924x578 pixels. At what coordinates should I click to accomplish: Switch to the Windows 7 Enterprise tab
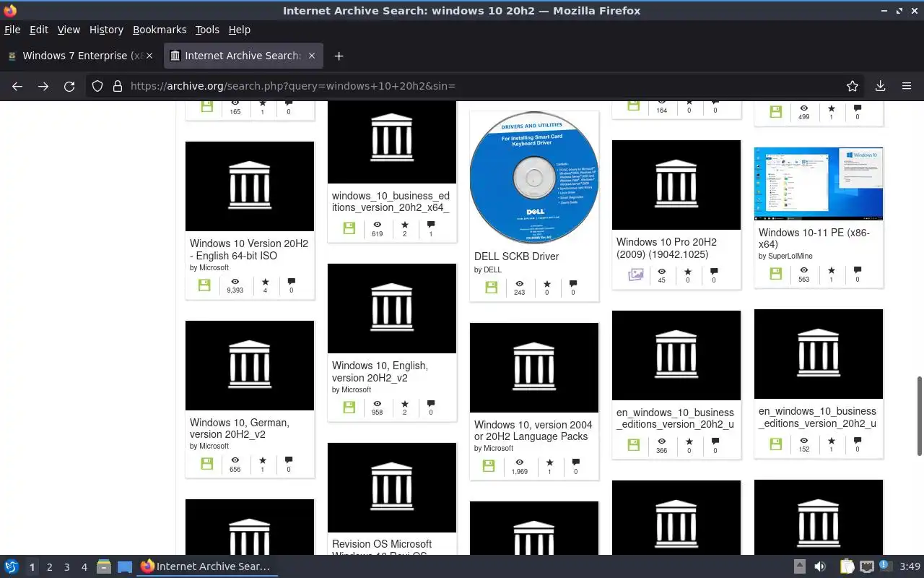tap(79, 56)
